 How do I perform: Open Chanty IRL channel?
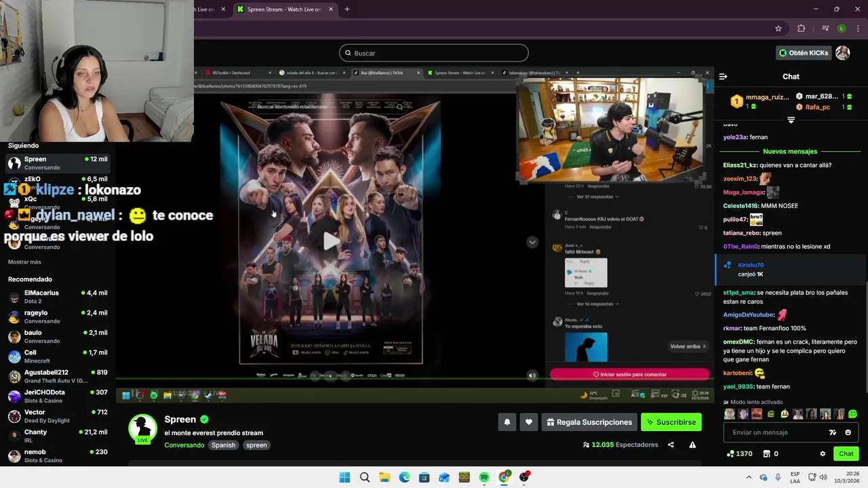[58, 436]
